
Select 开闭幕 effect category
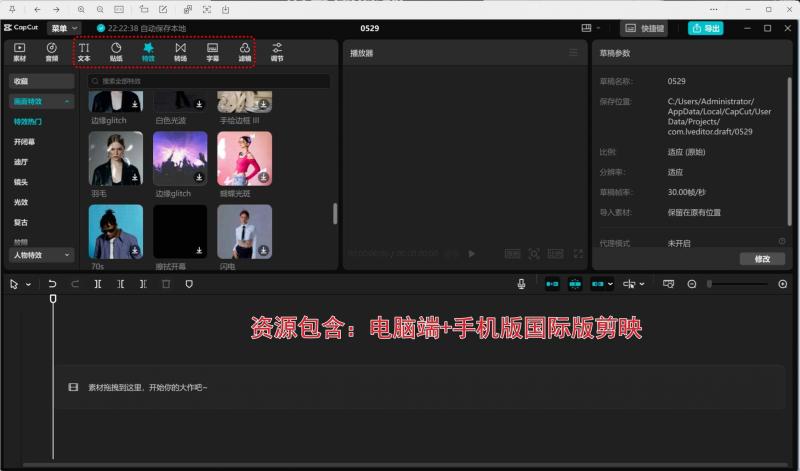point(24,142)
